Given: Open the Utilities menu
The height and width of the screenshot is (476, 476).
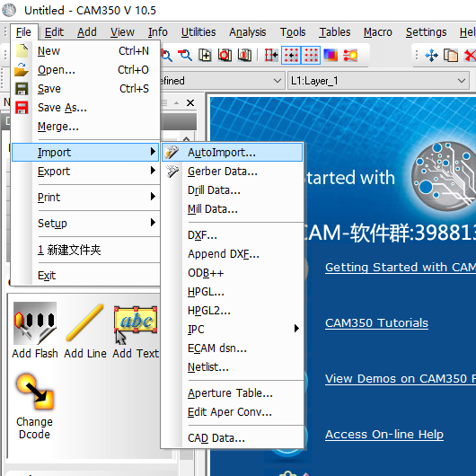Looking at the screenshot, I should (x=198, y=32).
